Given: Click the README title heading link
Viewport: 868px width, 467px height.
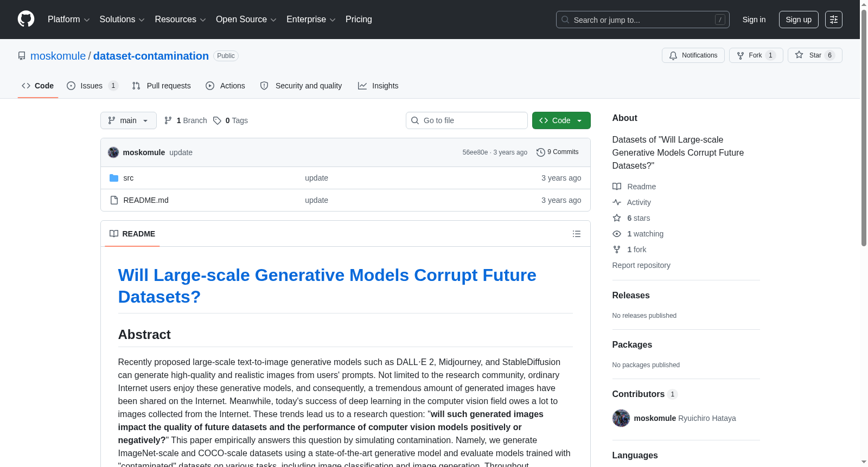Looking at the screenshot, I should click(327, 286).
